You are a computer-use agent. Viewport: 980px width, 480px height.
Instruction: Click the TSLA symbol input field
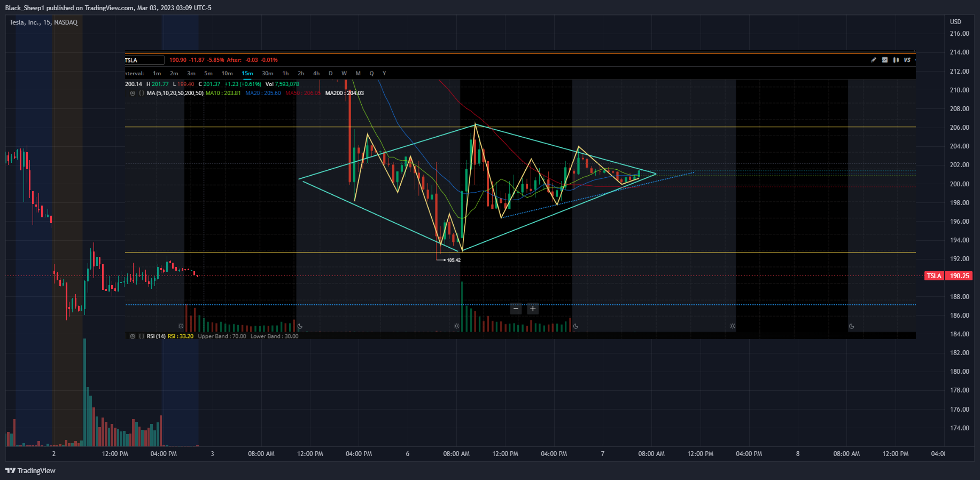(144, 60)
